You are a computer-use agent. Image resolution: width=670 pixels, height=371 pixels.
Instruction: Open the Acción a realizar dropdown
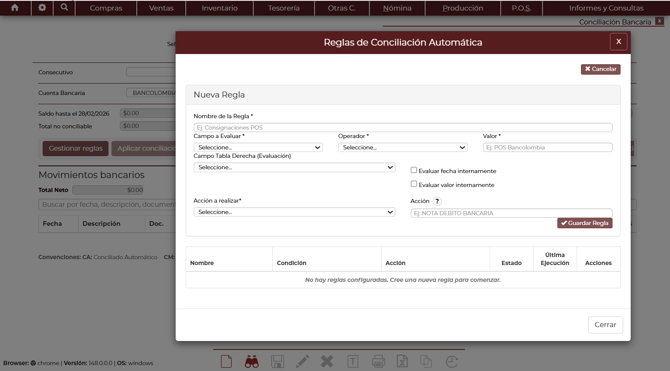pyautogui.click(x=294, y=212)
